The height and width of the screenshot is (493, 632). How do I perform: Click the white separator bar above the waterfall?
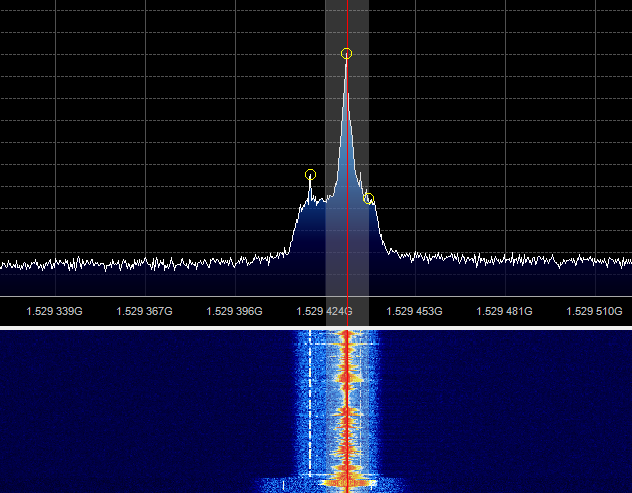[316, 328]
